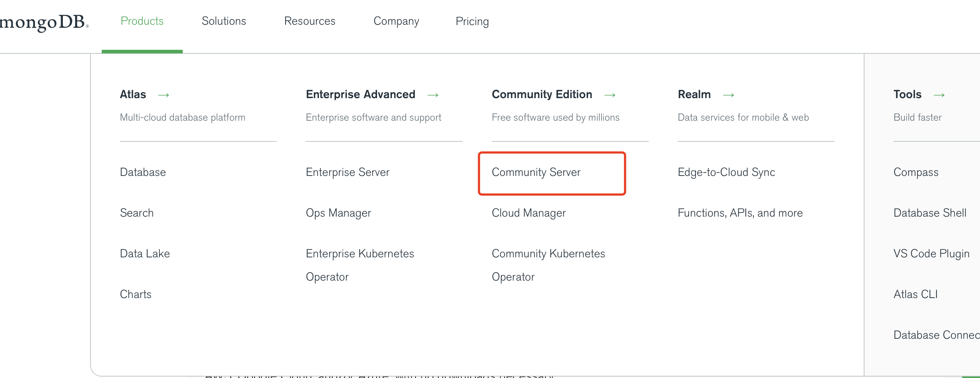This screenshot has width=980, height=378.
Task: Click the arrow next to Atlas
Action: coord(163,95)
